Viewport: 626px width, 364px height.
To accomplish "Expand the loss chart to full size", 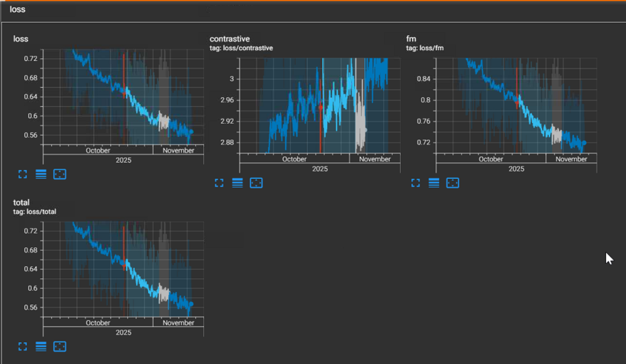I will (23, 174).
